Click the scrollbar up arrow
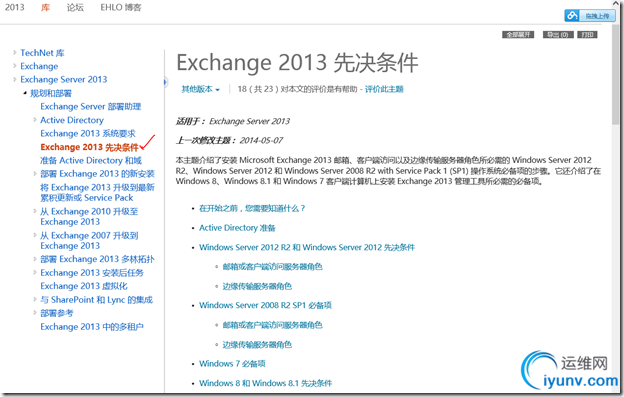This screenshot has height=397, width=624. pyautogui.click(x=616, y=3)
